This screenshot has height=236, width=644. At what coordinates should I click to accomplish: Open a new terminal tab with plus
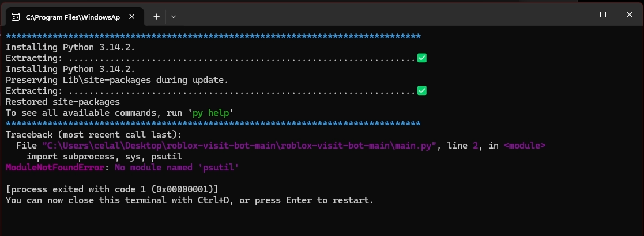[x=156, y=16]
